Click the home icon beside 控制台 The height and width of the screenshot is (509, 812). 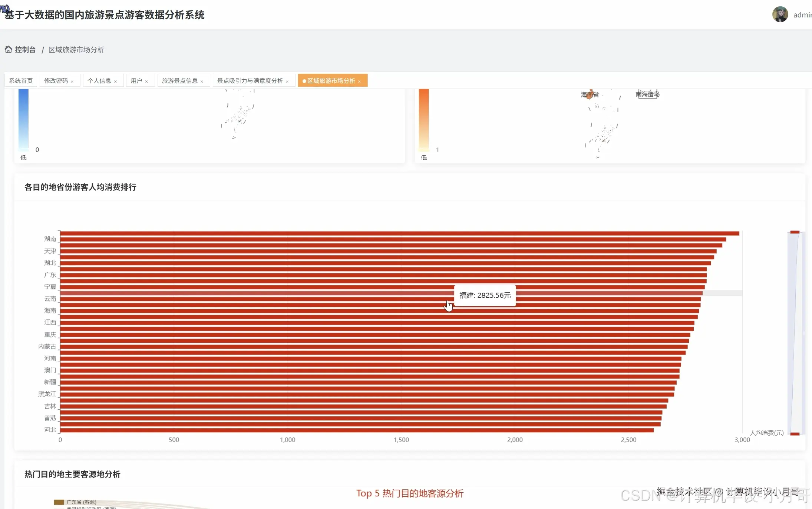[8, 49]
